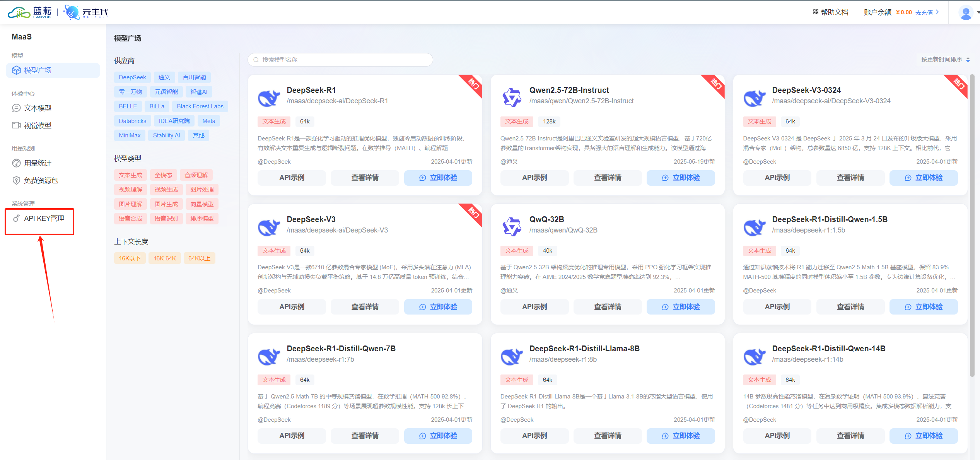The width and height of the screenshot is (980, 460).
Task: Expand the account avatar dropdown arrow
Action: pyautogui.click(x=978, y=13)
